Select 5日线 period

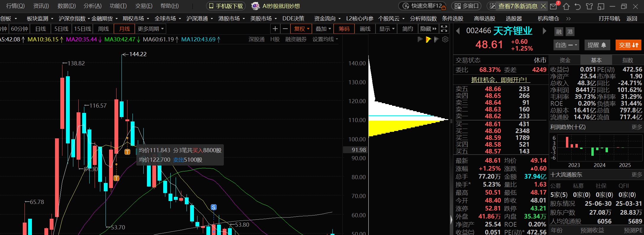coord(62,29)
